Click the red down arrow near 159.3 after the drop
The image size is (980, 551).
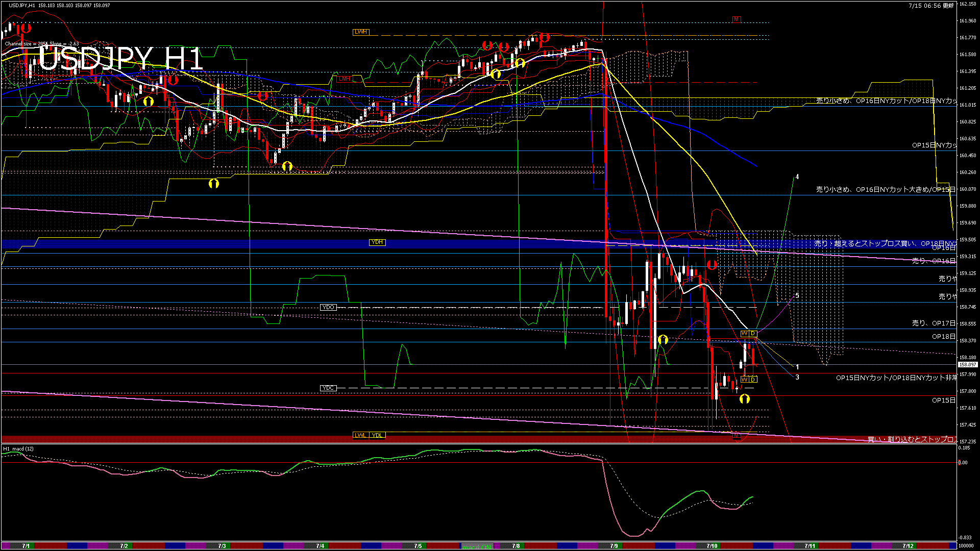712,265
